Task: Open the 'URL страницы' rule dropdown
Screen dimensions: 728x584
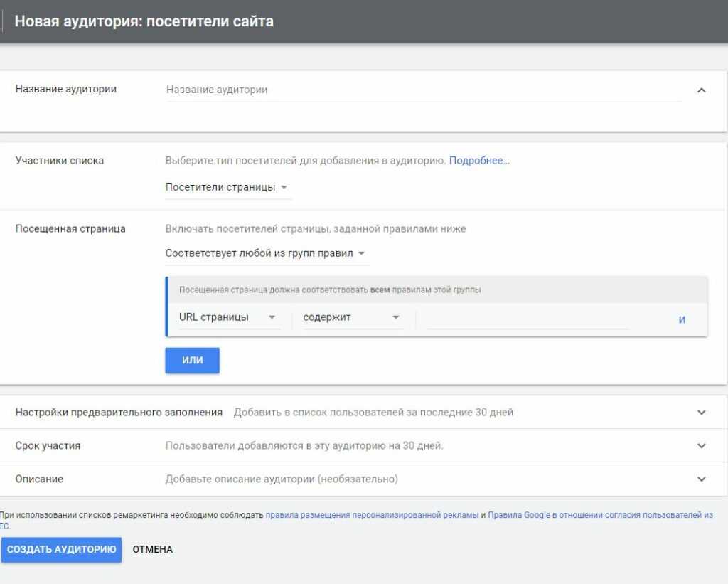Action: [x=227, y=317]
